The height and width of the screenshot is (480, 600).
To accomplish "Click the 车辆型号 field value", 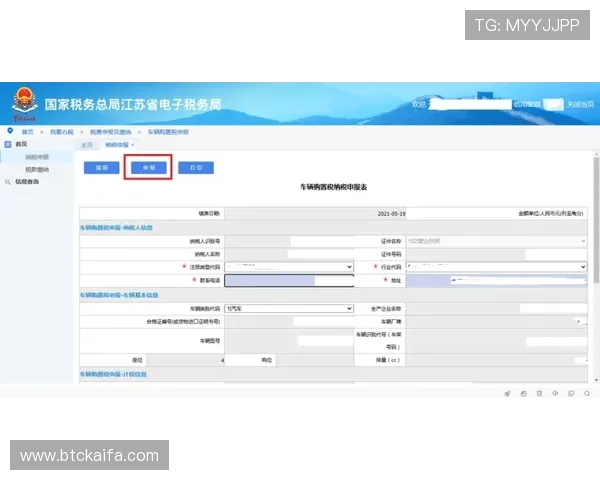I will tap(289, 341).
